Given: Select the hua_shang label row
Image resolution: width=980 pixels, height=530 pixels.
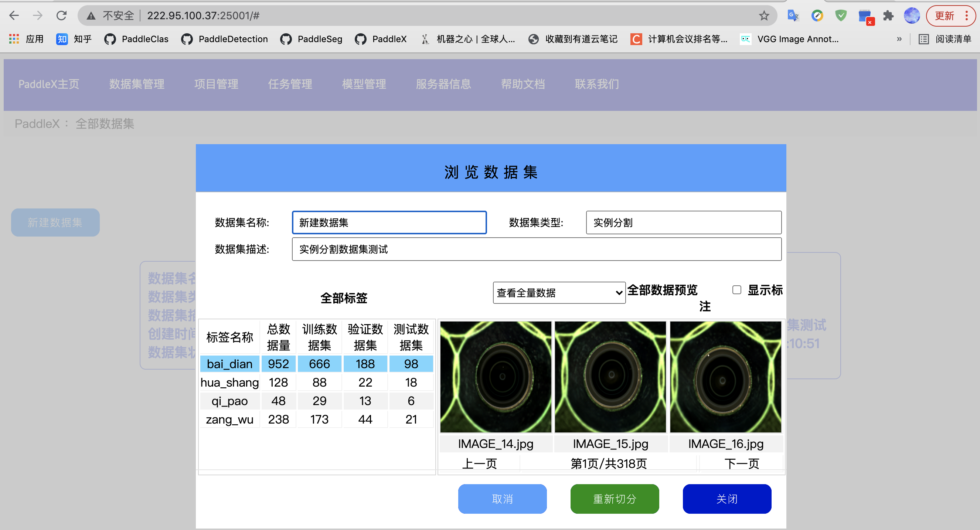Looking at the screenshot, I should pos(230,383).
